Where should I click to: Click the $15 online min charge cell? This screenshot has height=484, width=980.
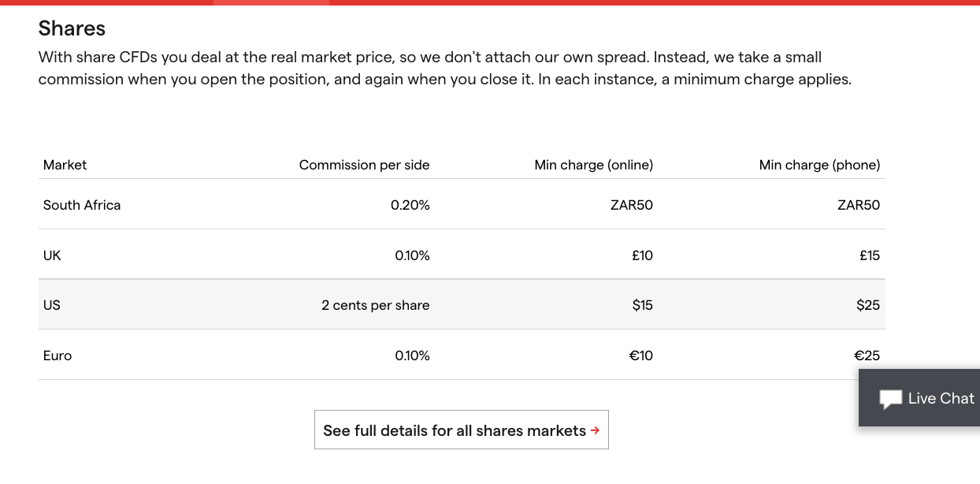pyautogui.click(x=642, y=305)
